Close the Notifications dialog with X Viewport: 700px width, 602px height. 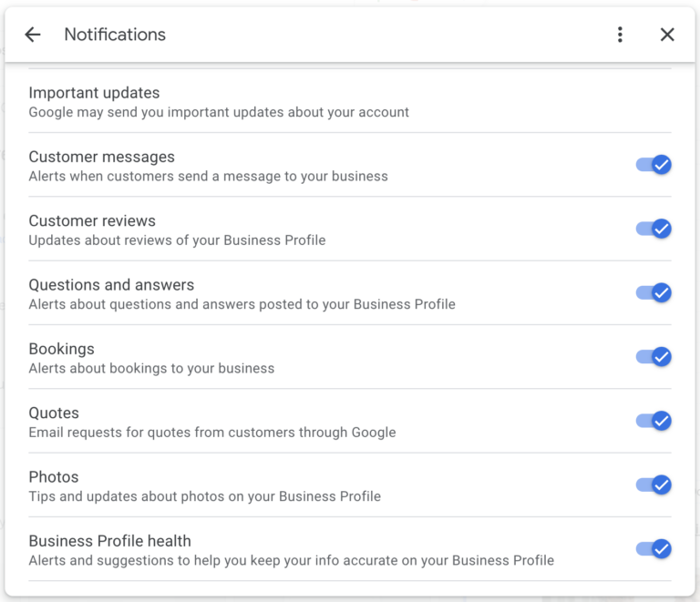click(667, 35)
